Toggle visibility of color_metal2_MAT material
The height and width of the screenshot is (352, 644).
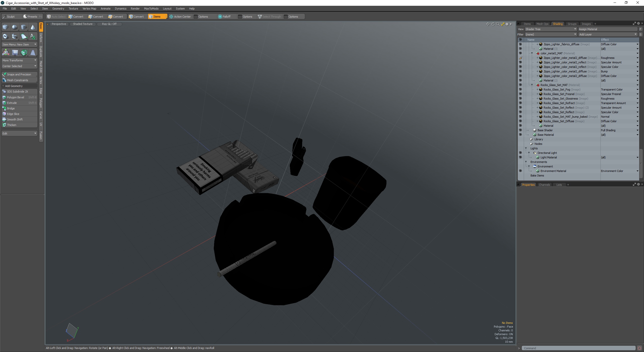click(x=520, y=53)
